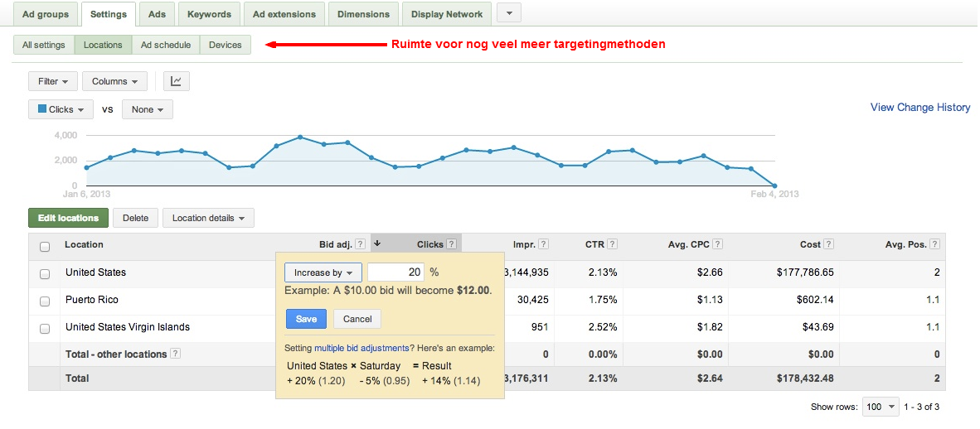Image resolution: width=980 pixels, height=429 pixels.
Task: Click help icon beside Impr. column
Action: click(x=543, y=244)
